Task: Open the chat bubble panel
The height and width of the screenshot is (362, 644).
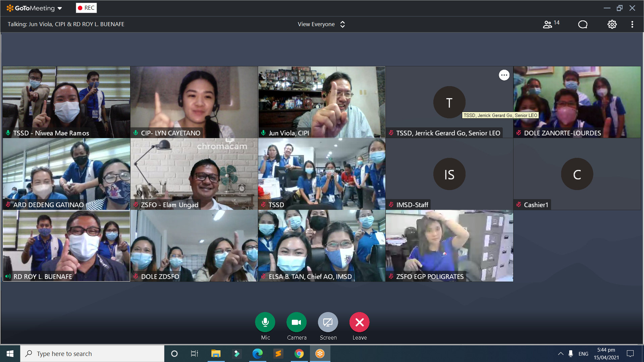Action: coord(583,24)
